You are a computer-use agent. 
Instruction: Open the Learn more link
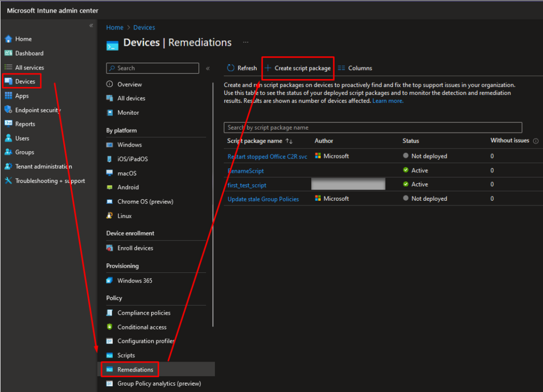click(x=388, y=101)
